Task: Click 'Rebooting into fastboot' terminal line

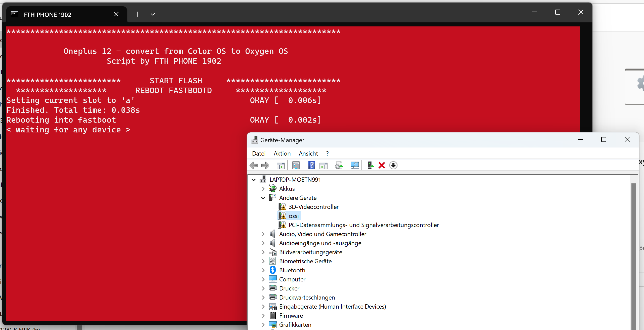Action: coord(61,120)
